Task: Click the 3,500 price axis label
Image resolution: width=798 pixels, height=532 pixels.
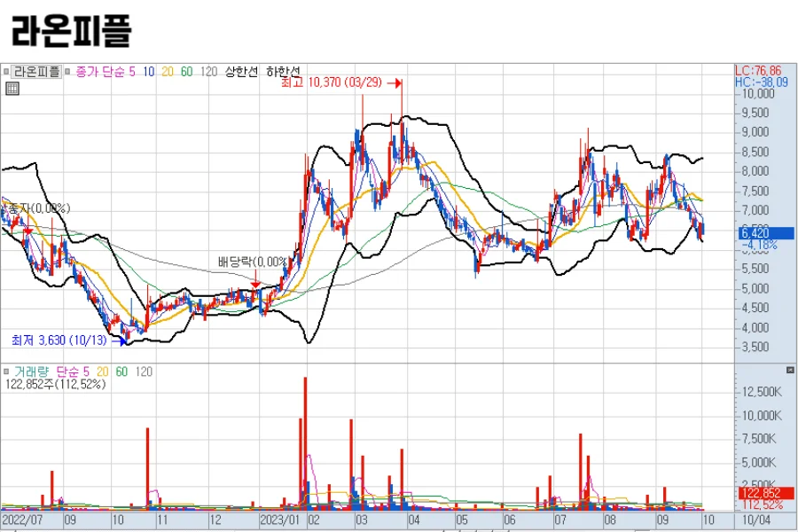Action: (755, 348)
